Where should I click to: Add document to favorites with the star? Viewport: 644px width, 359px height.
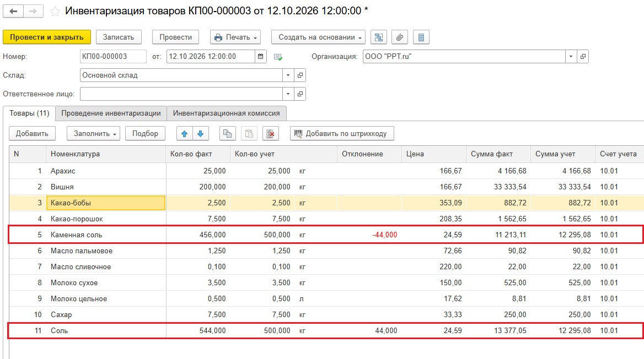coord(55,11)
